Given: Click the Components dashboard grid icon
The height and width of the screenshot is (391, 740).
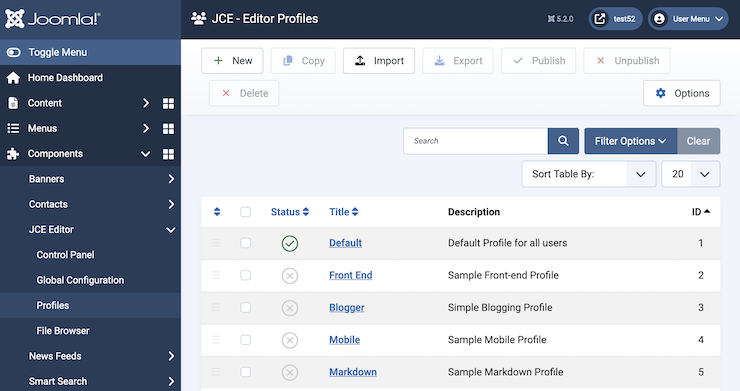Looking at the screenshot, I should tap(168, 154).
